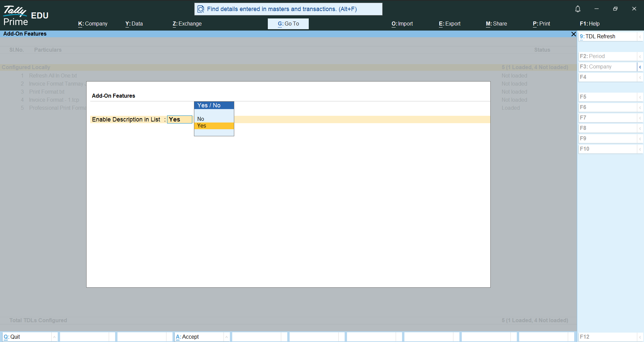Click the Q: Quit button

[x=27, y=337]
